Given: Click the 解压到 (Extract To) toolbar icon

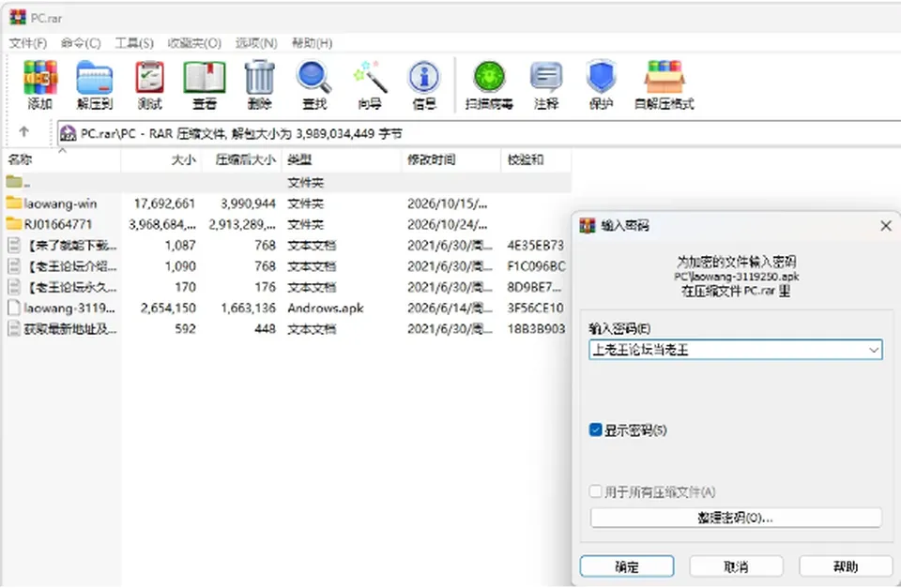Looking at the screenshot, I should tap(95, 84).
